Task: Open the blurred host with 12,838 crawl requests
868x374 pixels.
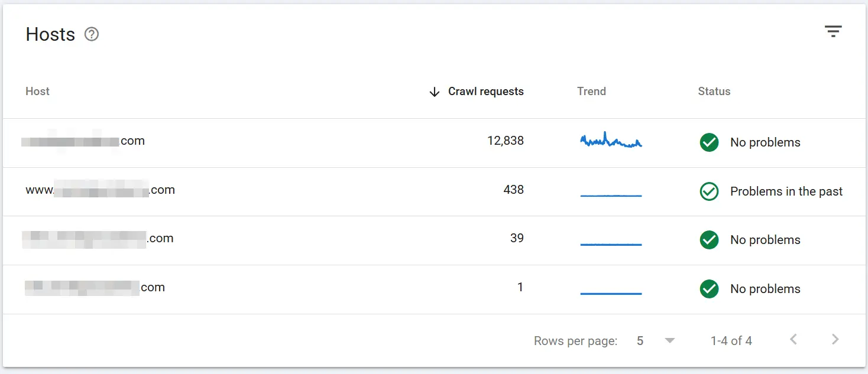Action: point(83,141)
